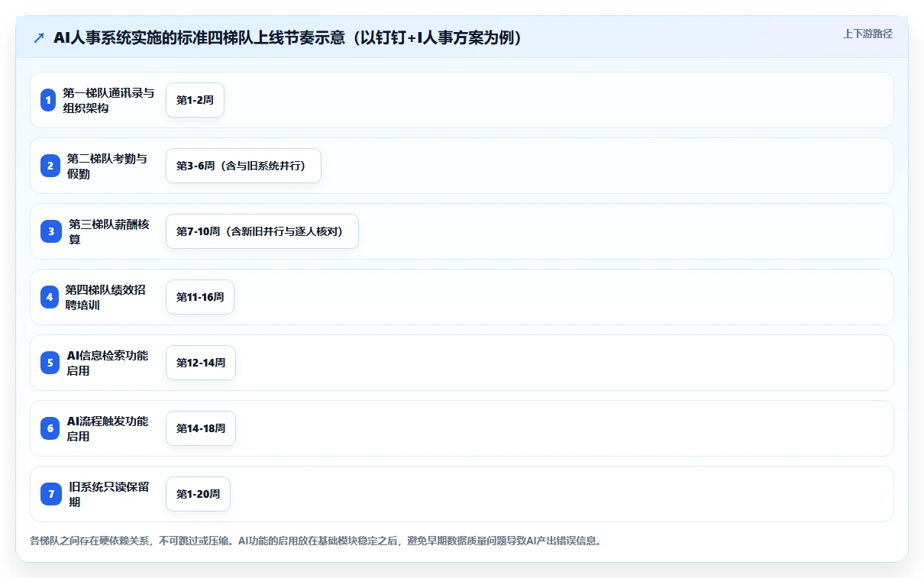Viewport: 924px width, 578px height.
Task: Click the blue number 3 badge
Action: [x=51, y=231]
